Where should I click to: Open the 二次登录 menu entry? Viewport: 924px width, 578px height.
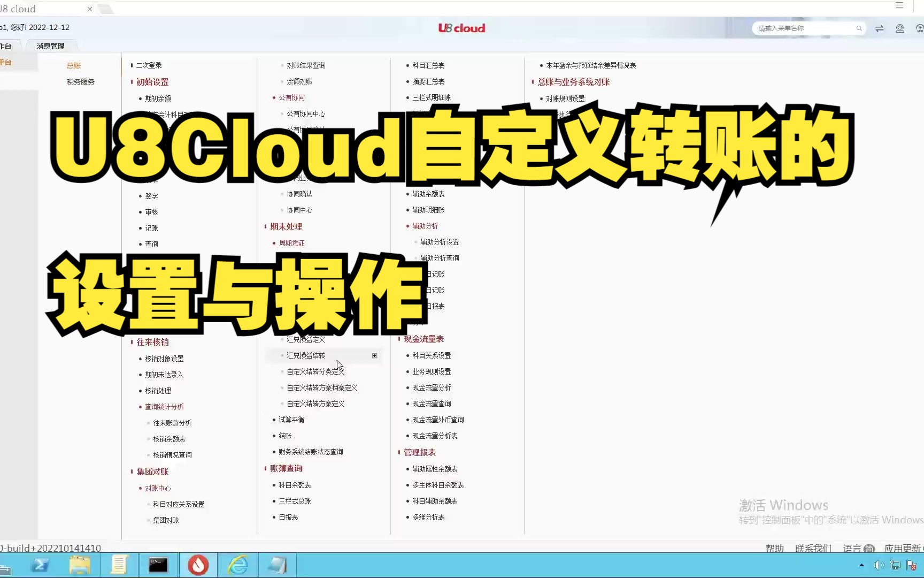(x=149, y=65)
